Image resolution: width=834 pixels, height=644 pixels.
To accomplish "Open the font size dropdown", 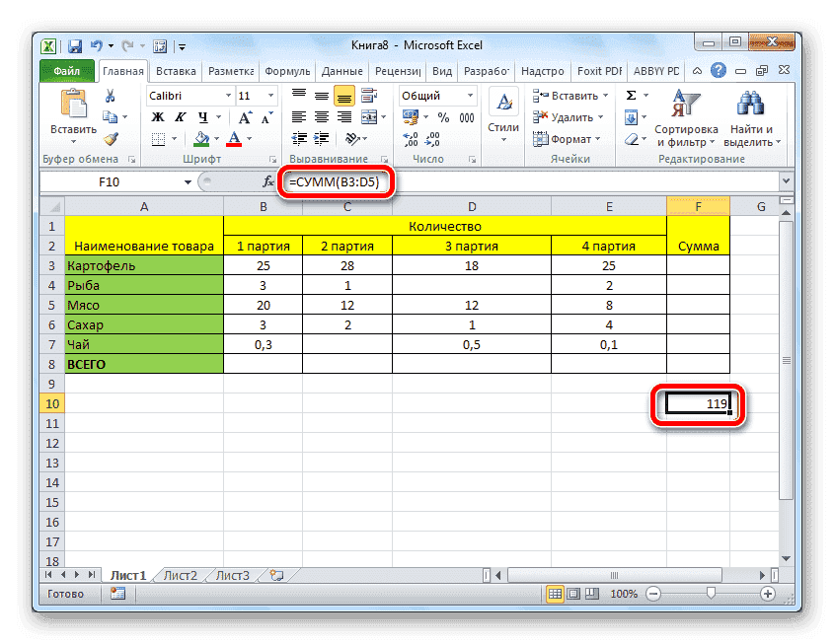I will (x=270, y=96).
